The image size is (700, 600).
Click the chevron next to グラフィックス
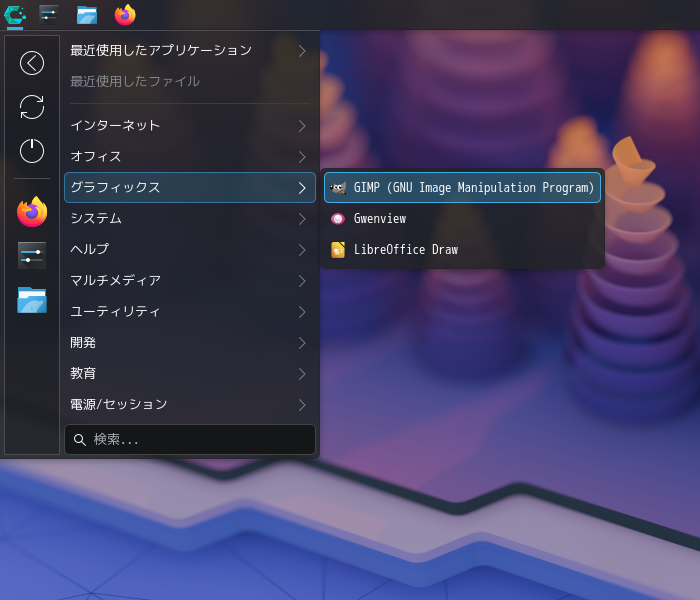[x=302, y=188]
